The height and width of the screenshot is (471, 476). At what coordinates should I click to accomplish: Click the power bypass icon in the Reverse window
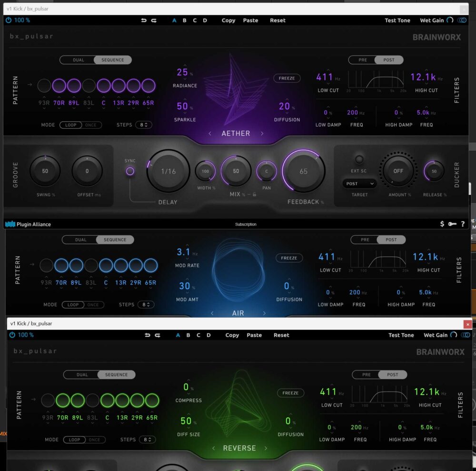(x=12, y=335)
